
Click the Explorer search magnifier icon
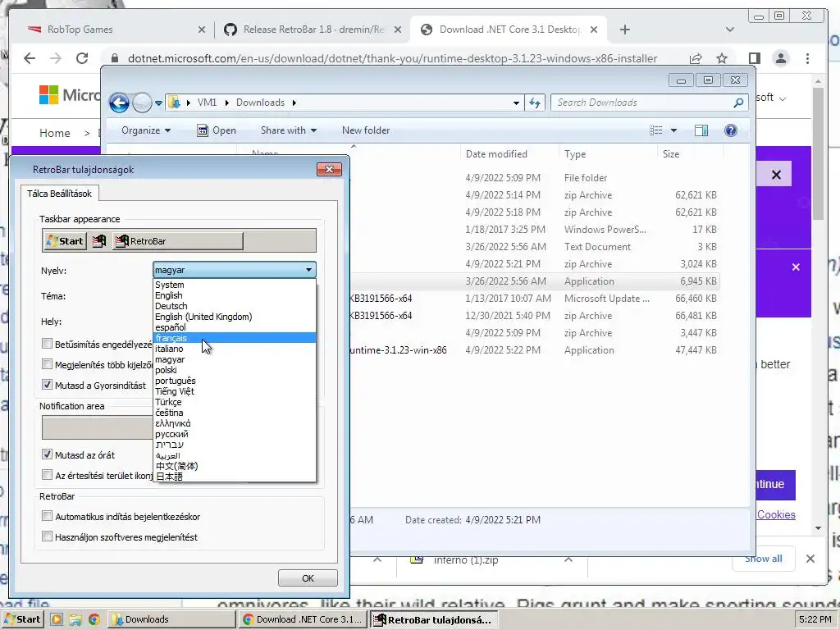click(x=738, y=103)
